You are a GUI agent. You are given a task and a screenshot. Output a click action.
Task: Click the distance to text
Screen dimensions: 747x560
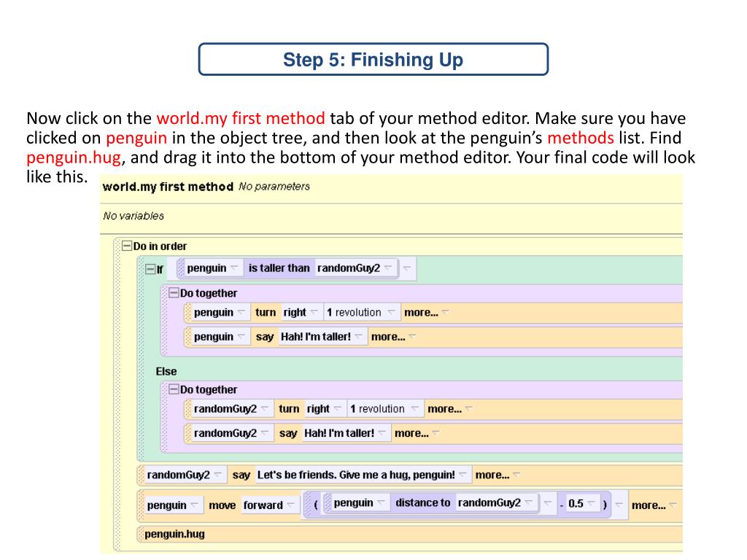(x=422, y=502)
